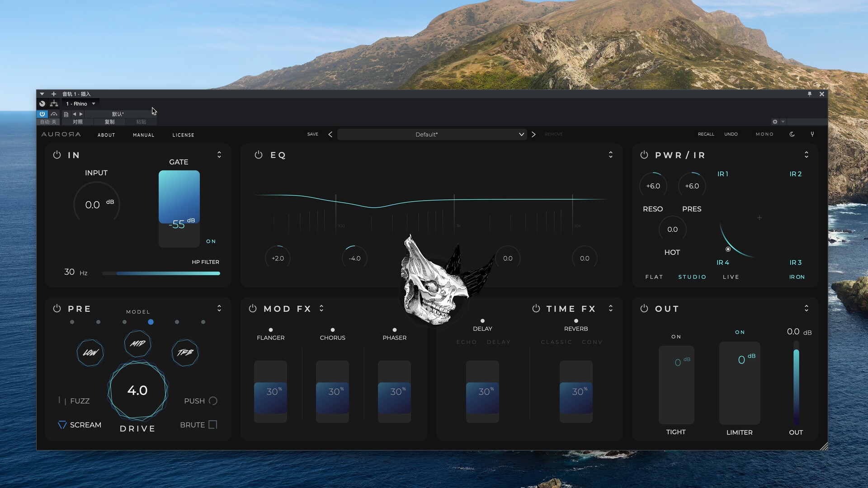868x488 pixels.
Task: Click the HP FILTER slider bar
Action: pos(161,273)
